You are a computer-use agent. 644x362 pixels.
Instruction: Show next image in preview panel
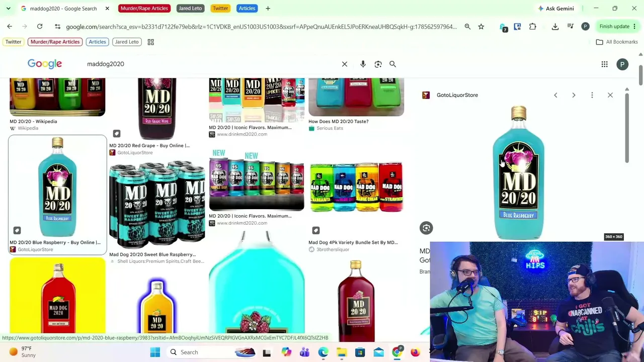tap(574, 95)
